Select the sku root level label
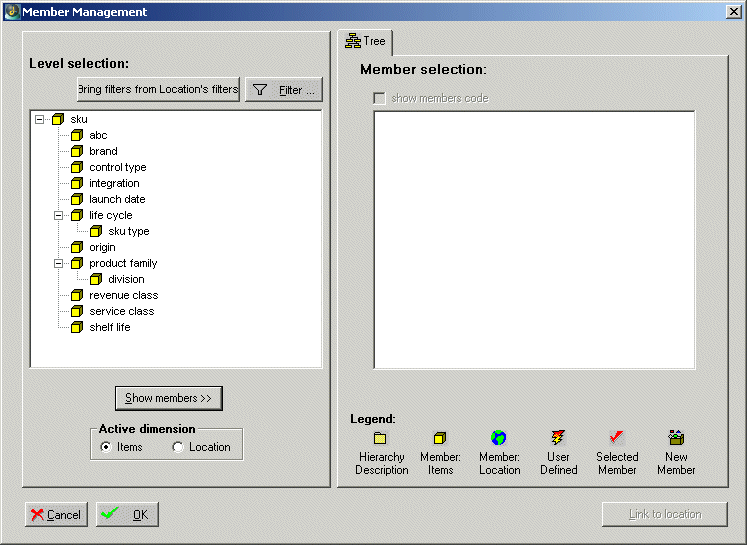747x545 pixels. pyautogui.click(x=79, y=119)
